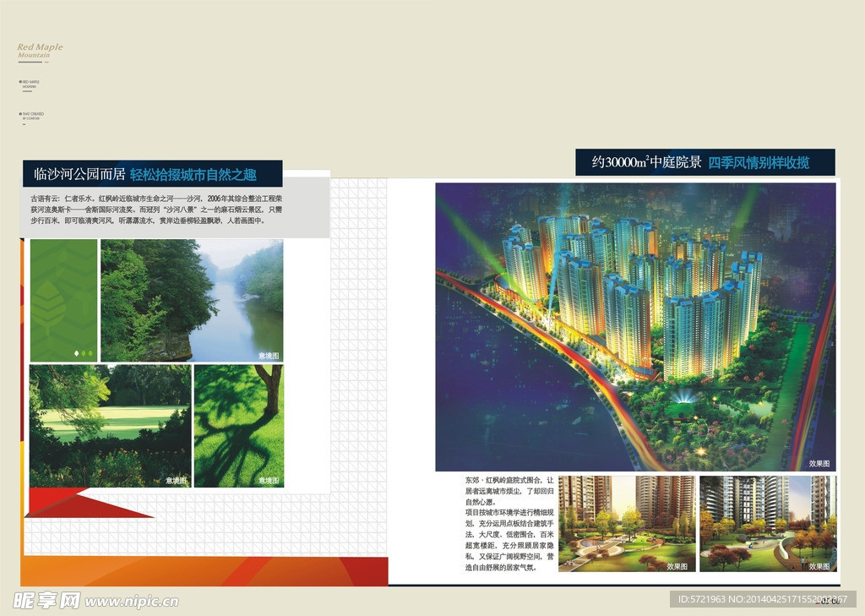Click the orange gradient bar at the bottom
This screenshot has height=616, width=865.
coord(203,570)
